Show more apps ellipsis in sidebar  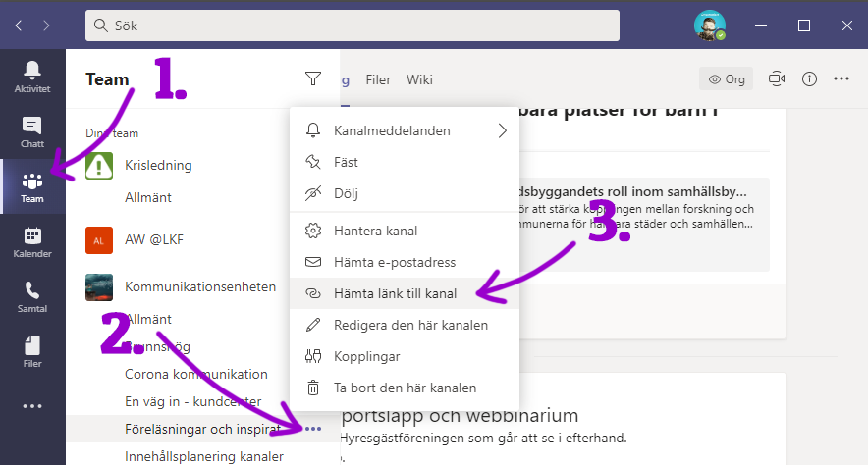pyautogui.click(x=32, y=406)
